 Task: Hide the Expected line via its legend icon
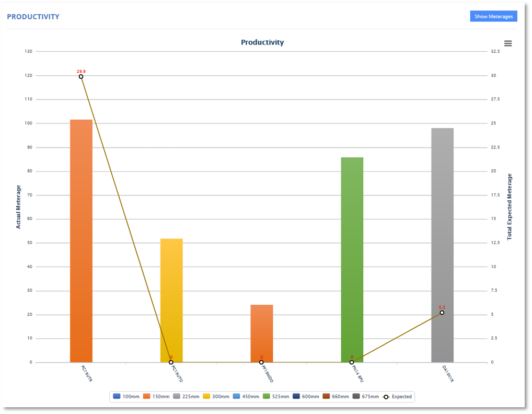(395, 396)
